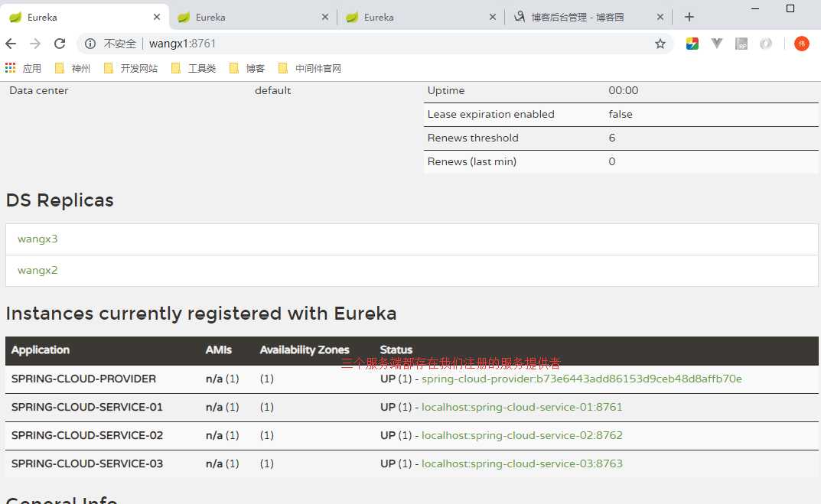Minimize the browser window
Image resolution: width=821 pixels, height=504 pixels.
[x=755, y=8]
